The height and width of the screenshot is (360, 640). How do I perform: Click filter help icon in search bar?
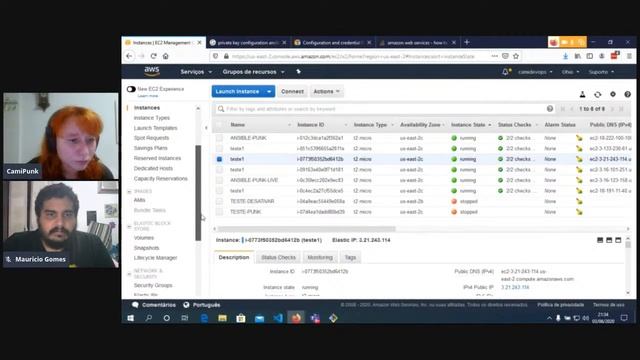(550, 109)
